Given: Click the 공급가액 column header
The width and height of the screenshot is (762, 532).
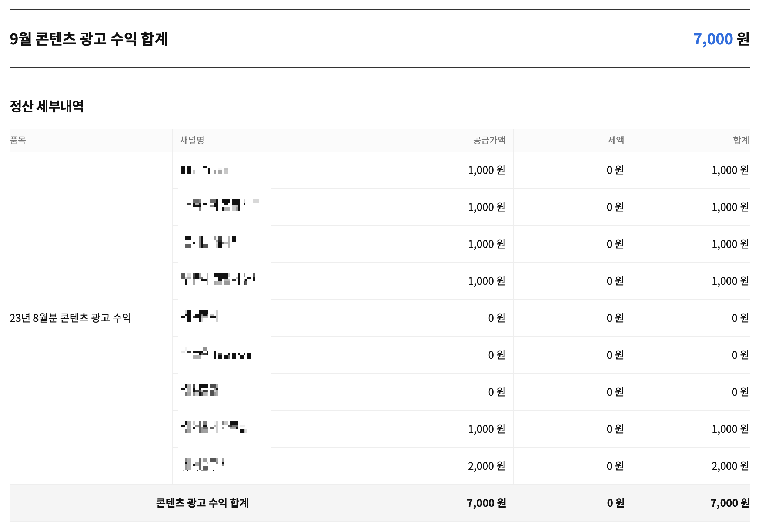Looking at the screenshot, I should click(x=489, y=140).
